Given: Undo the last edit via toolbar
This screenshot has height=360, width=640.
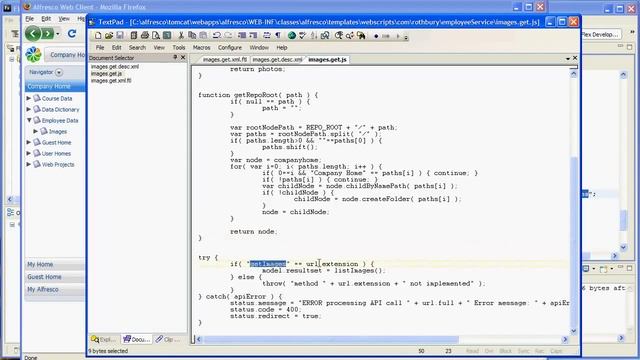Looking at the screenshot, I should 217,36.
